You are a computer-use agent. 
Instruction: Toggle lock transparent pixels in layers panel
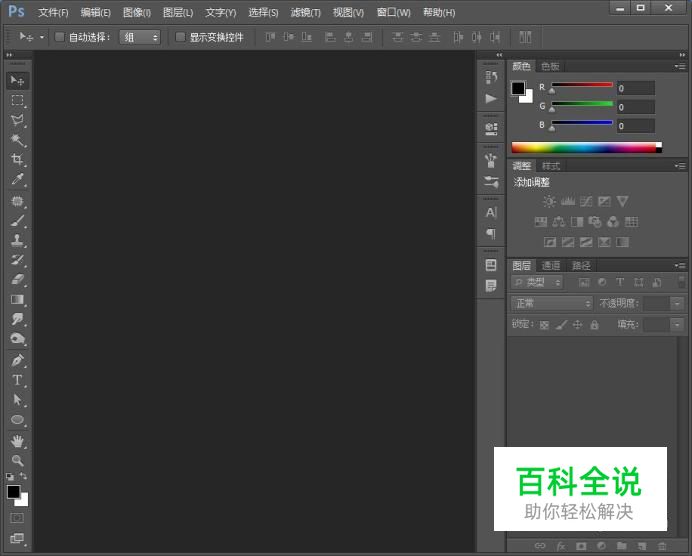(x=545, y=325)
